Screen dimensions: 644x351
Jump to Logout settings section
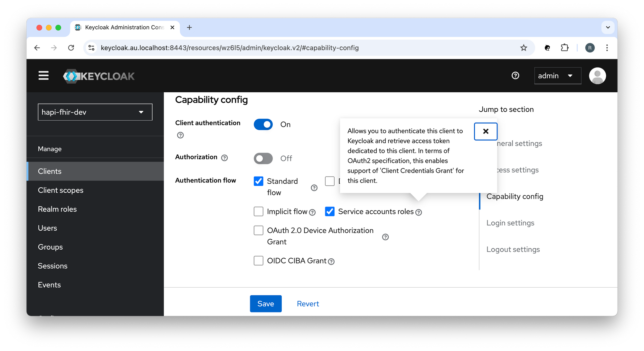point(513,249)
